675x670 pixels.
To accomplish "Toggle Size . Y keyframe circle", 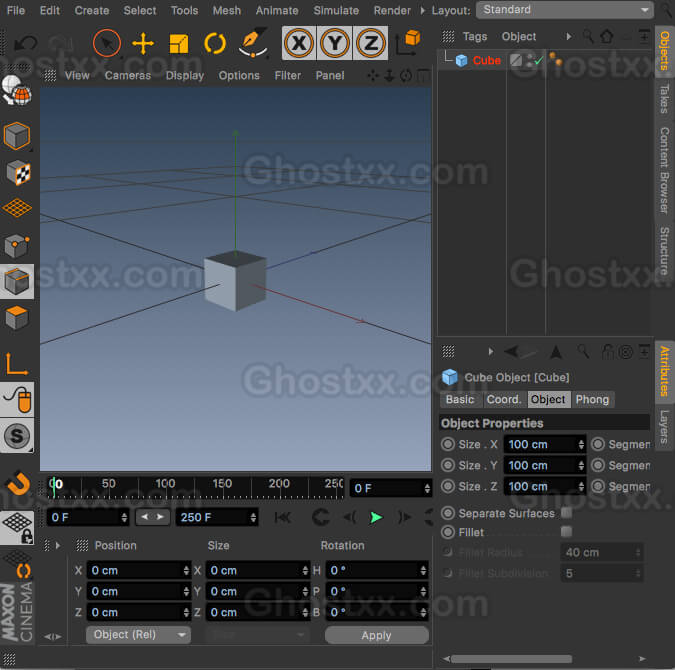I will [x=448, y=465].
